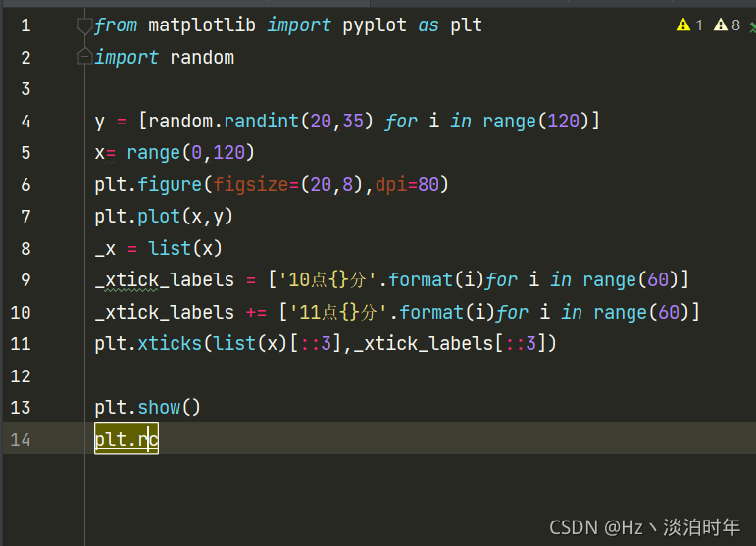
Task: Click the dpi=80 argument
Action: [x=407, y=185]
